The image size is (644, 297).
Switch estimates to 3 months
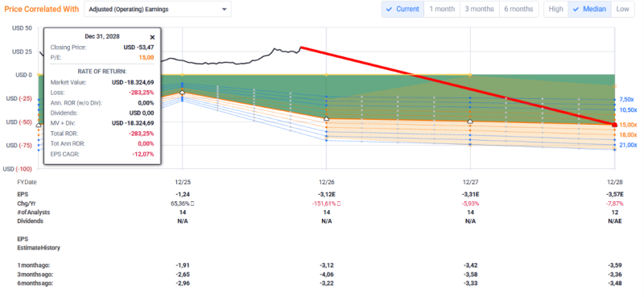(x=479, y=9)
